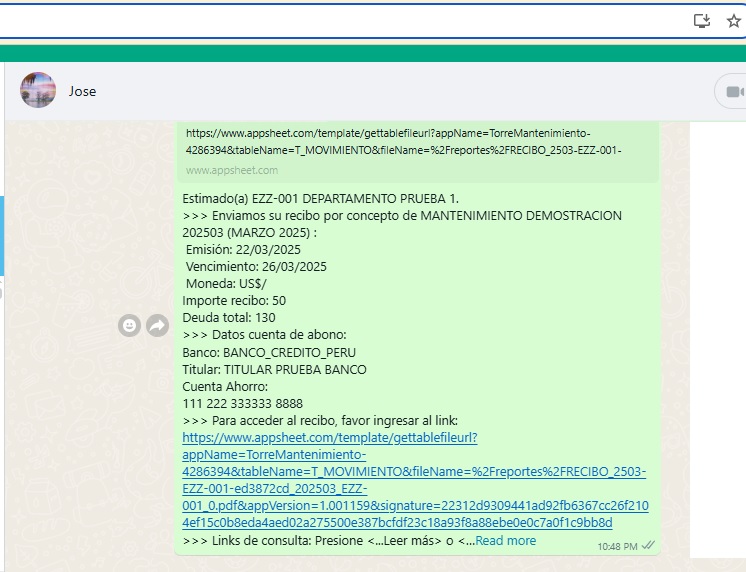Click the forward arrow icon beside message
The width and height of the screenshot is (746, 572).
tap(157, 325)
